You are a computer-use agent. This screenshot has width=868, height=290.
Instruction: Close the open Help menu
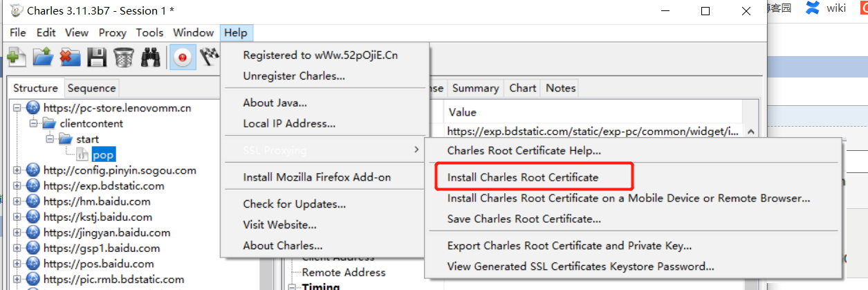click(236, 33)
